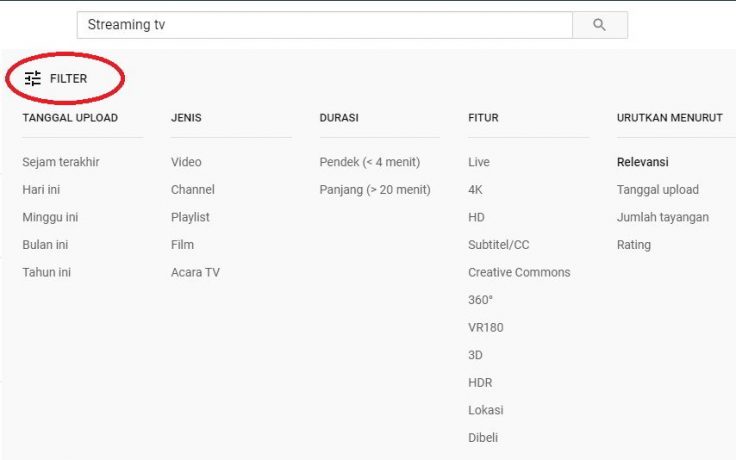The height and width of the screenshot is (460, 736).
Task: Enable Subtitel/CC feature filter
Action: [498, 245]
